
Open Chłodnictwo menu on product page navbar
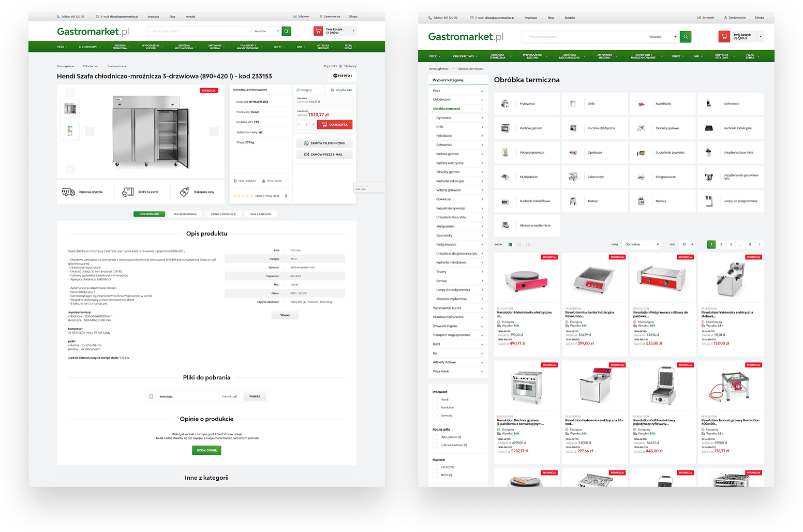click(x=90, y=47)
